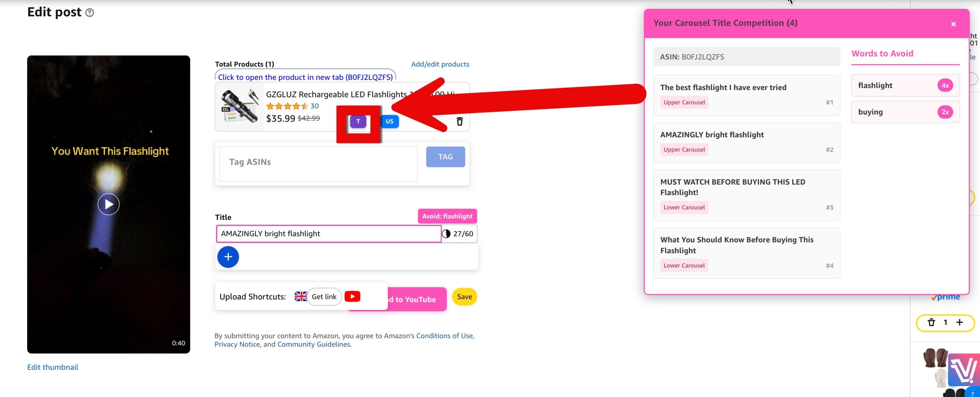
Task: Click the purple T badge on the product
Action: click(x=358, y=121)
